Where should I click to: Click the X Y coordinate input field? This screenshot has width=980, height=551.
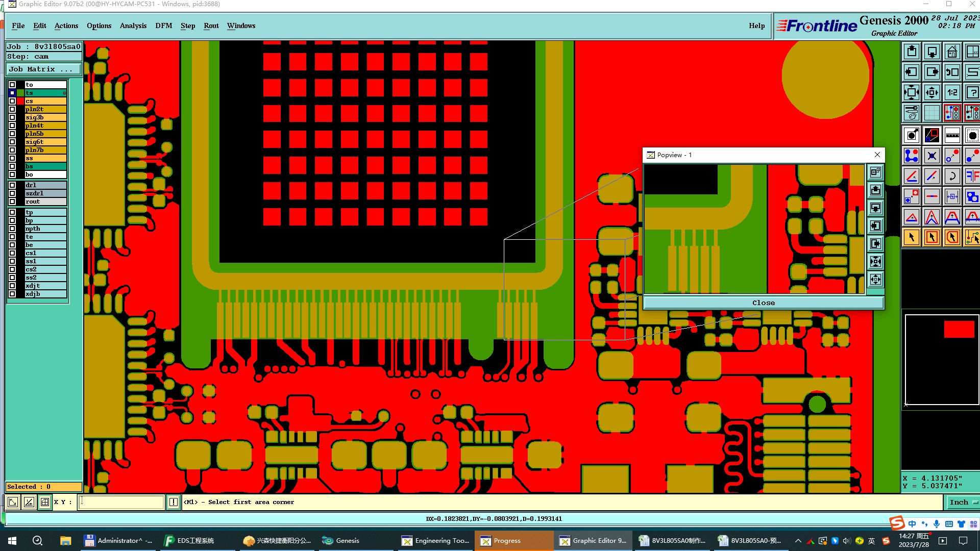coord(121,503)
